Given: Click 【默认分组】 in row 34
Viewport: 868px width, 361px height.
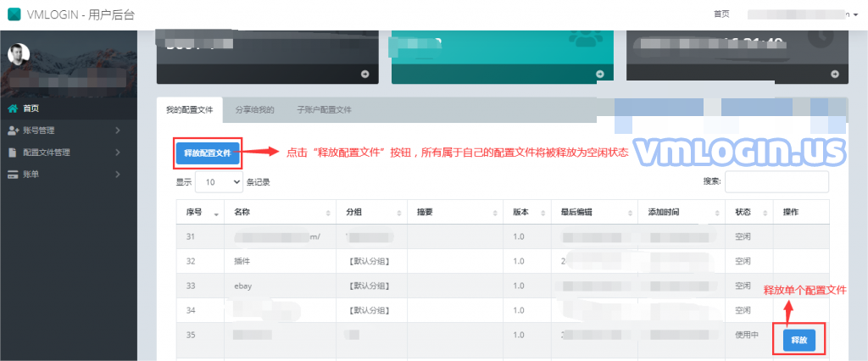Looking at the screenshot, I should (x=369, y=310).
